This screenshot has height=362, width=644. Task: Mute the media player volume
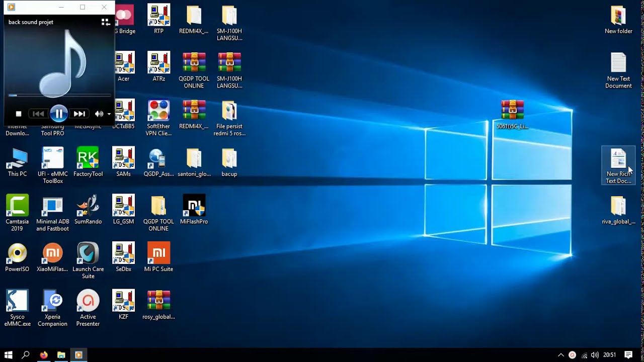[x=99, y=114]
